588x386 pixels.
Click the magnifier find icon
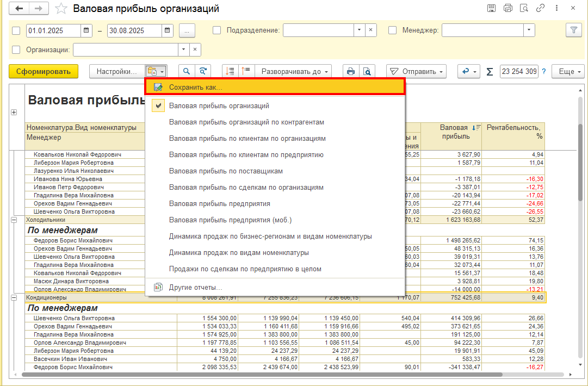pyautogui.click(x=187, y=71)
